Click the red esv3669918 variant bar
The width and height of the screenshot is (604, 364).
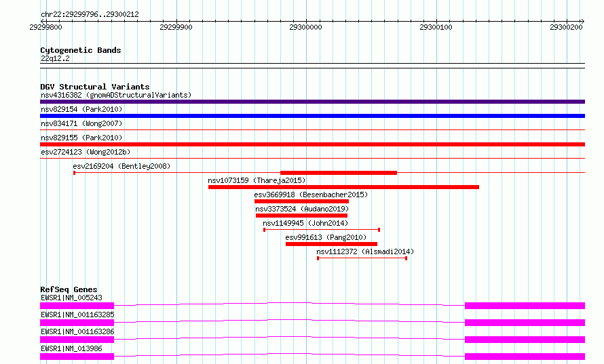(301, 201)
